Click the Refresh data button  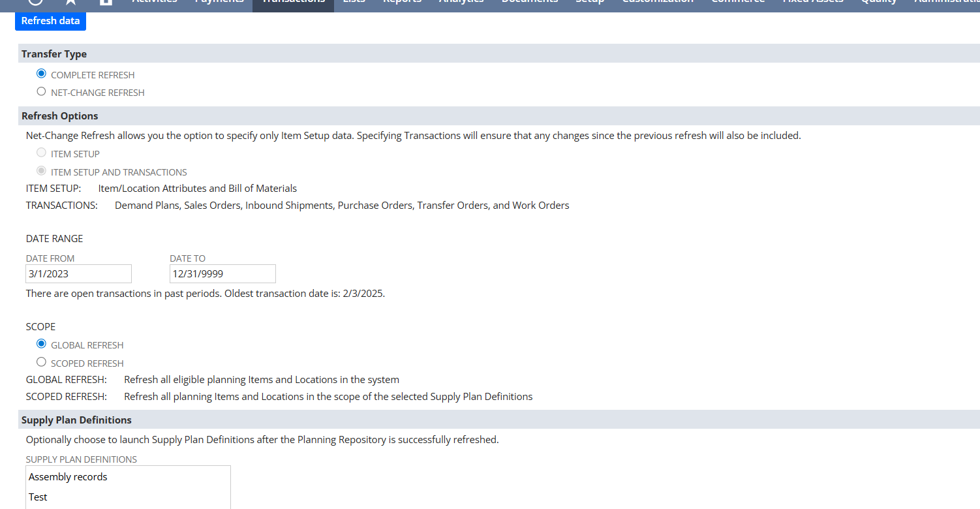pos(50,21)
